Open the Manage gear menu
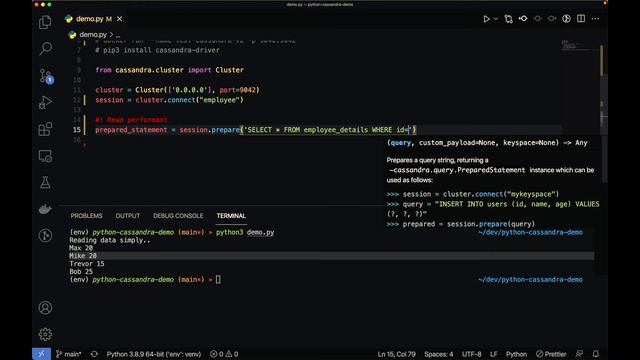 (45, 334)
